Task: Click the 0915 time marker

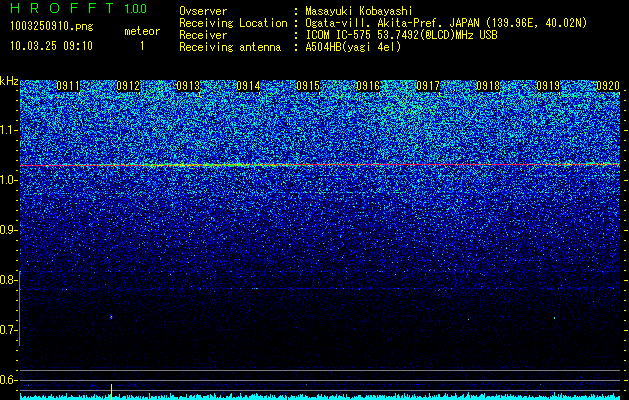Action: pyautogui.click(x=308, y=86)
